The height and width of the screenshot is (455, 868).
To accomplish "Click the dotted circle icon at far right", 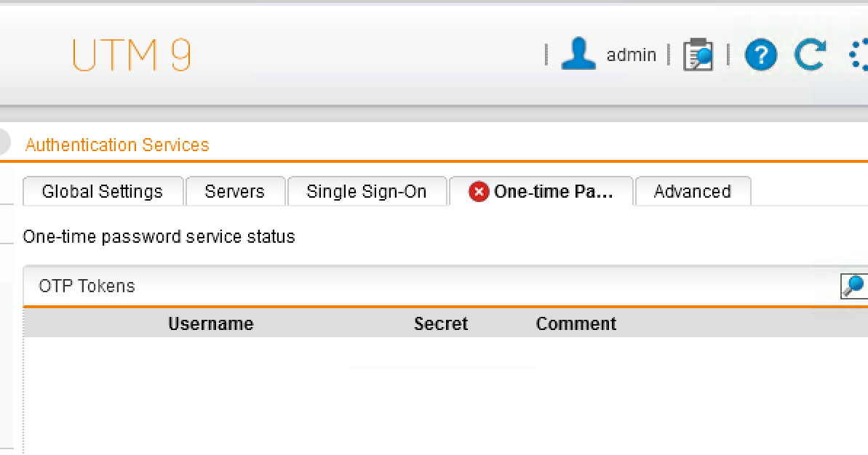I will (859, 55).
